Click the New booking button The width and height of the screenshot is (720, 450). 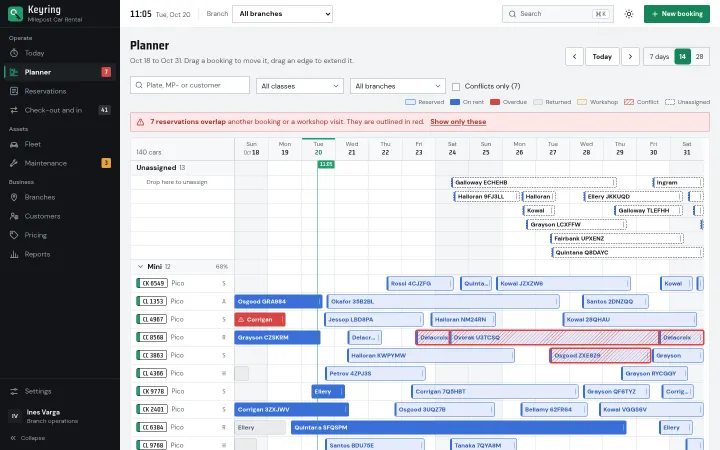(677, 14)
